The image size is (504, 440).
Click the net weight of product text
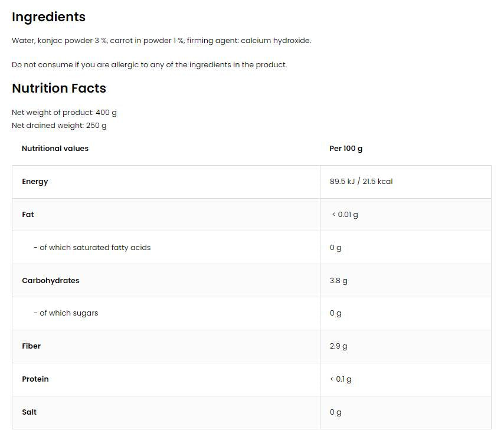click(64, 113)
